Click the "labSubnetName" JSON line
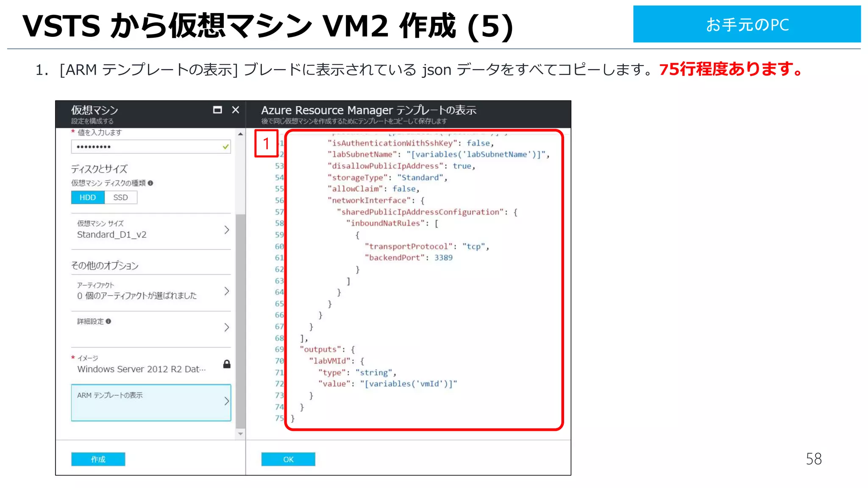Image resolution: width=868 pixels, height=488 pixels. pyautogui.click(x=439, y=155)
